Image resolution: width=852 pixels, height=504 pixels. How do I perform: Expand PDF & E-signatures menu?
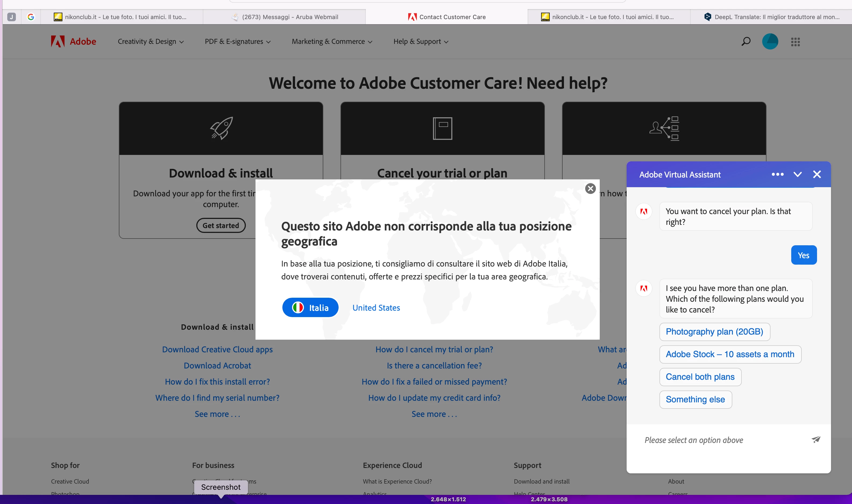(237, 41)
